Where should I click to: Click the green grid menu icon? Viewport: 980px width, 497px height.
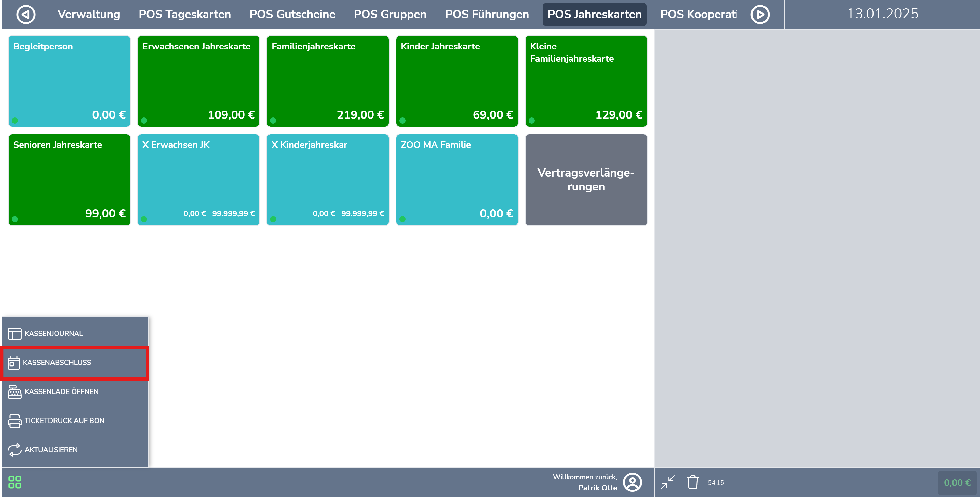15,482
